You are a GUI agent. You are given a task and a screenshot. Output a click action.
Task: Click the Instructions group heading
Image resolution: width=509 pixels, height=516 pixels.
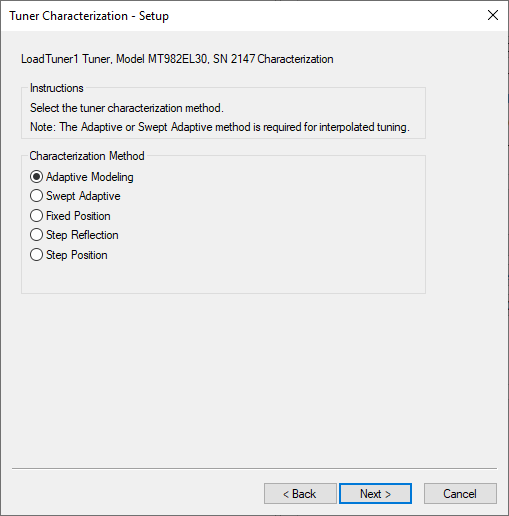click(x=57, y=88)
